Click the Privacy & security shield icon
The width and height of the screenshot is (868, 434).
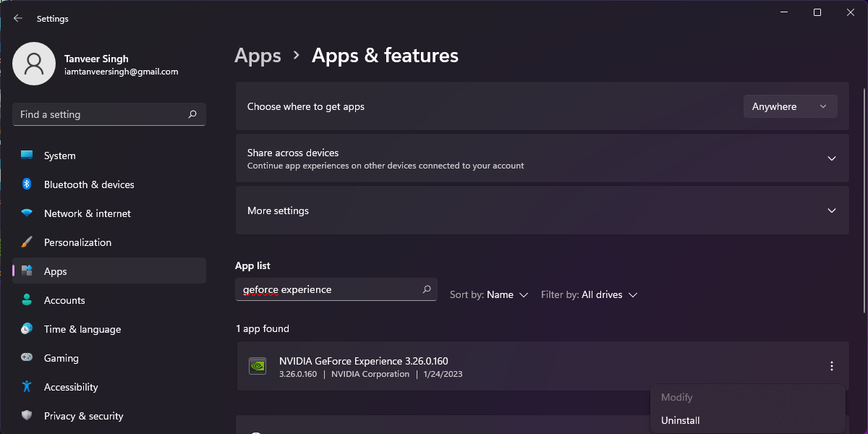pyautogui.click(x=27, y=416)
